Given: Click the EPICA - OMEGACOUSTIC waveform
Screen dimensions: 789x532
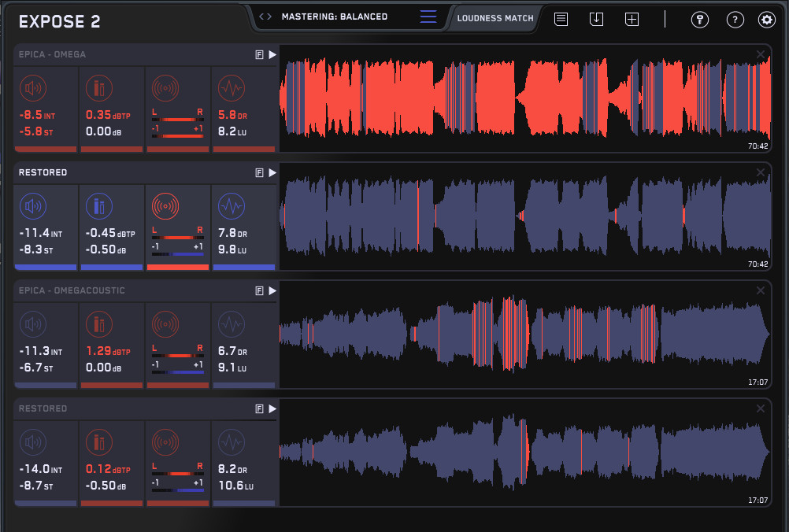Looking at the screenshot, I should pos(525,334).
